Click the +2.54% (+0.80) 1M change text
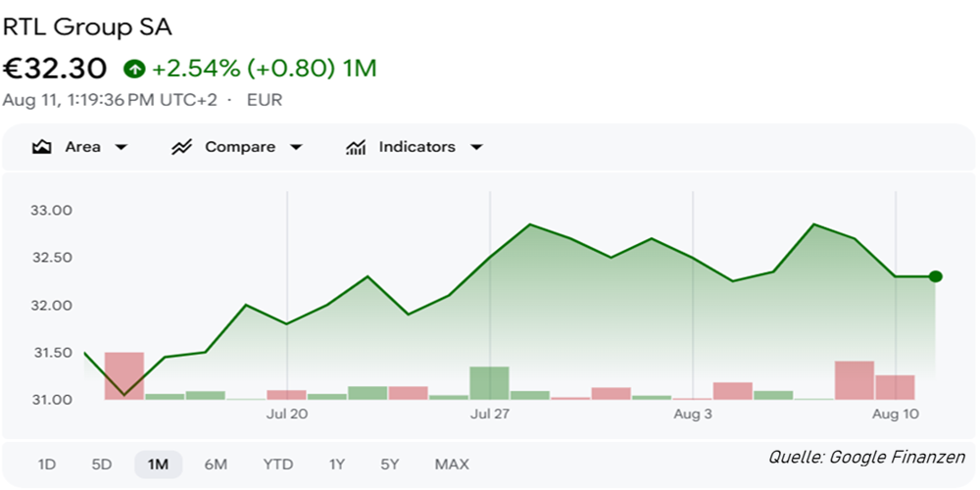Viewport: 980px width, 490px height. (x=265, y=69)
